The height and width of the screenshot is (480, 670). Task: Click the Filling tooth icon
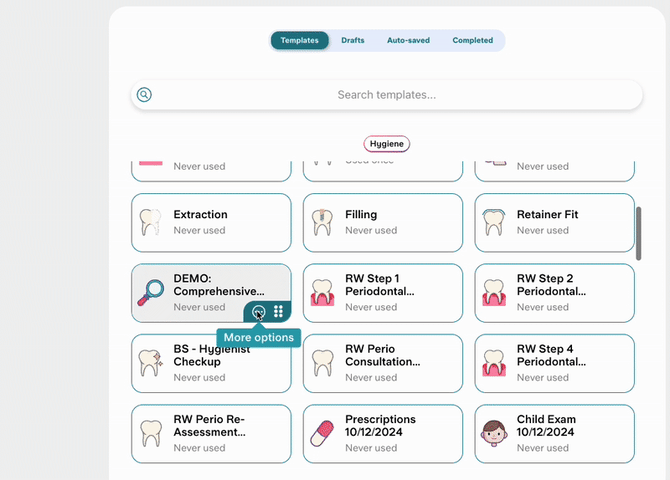(322, 222)
